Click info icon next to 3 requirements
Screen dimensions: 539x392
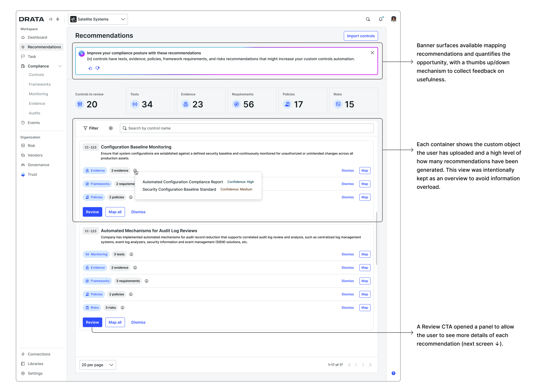147,281
